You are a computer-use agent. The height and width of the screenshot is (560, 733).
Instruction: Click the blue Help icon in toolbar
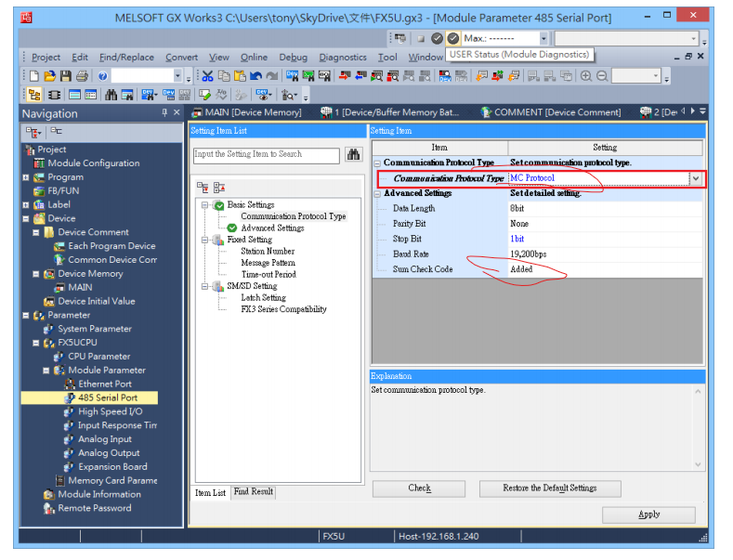[102, 76]
